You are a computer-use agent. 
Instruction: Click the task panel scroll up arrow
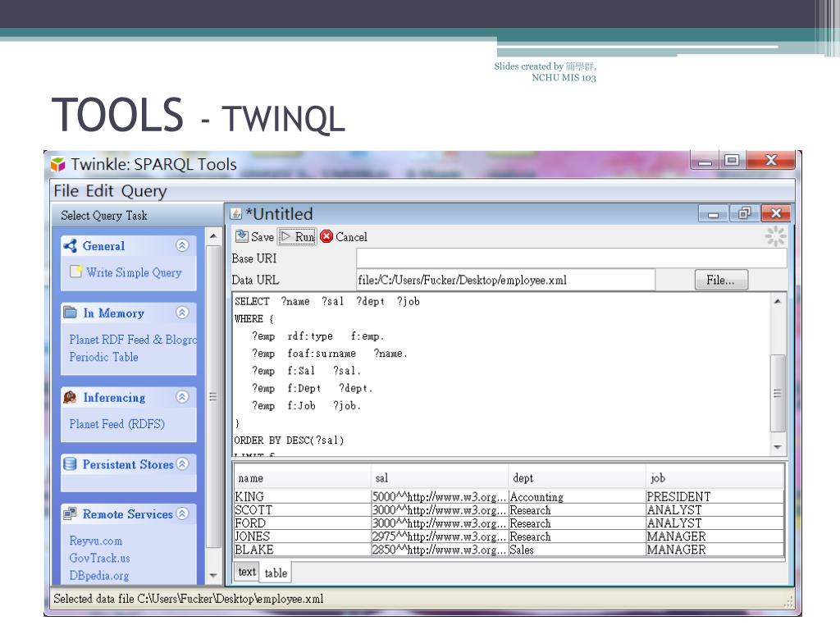[x=212, y=235]
